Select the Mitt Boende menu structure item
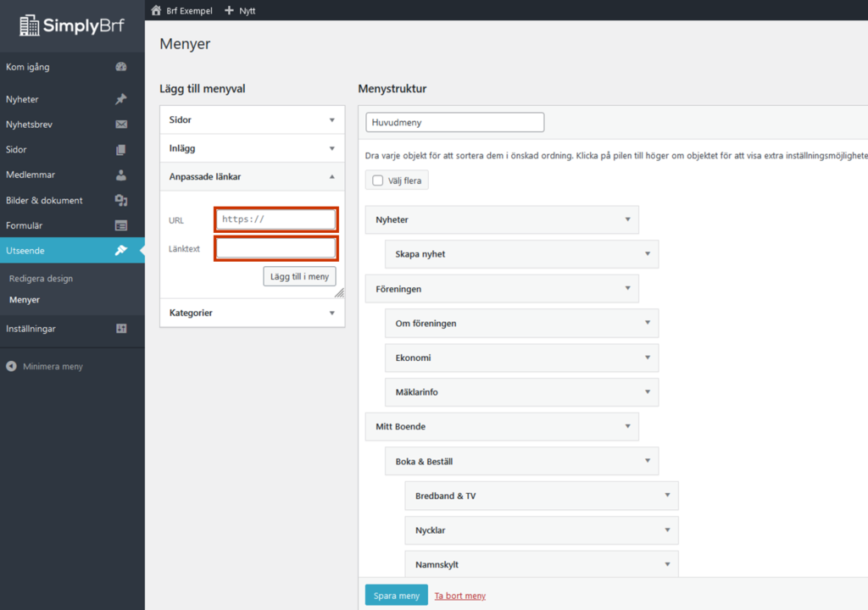Viewport: 868px width, 610px height. click(x=502, y=426)
